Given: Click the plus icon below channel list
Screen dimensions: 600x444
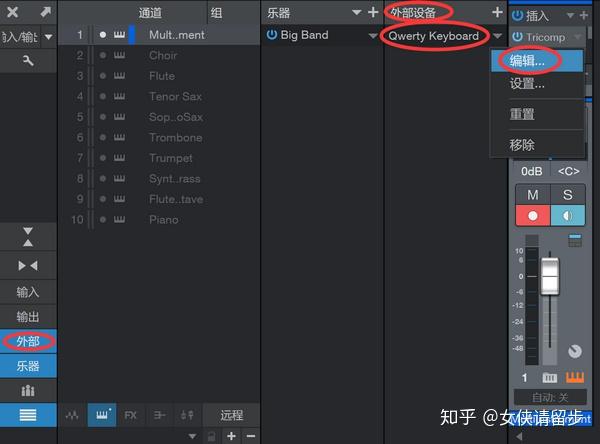Looking at the screenshot, I should pyautogui.click(x=231, y=436).
